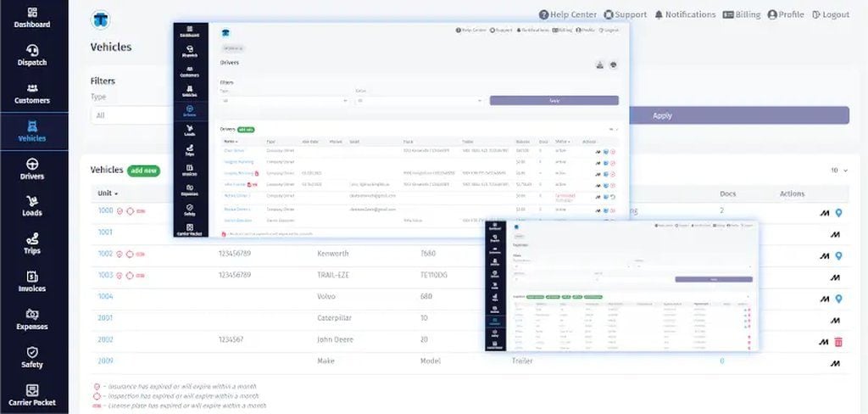Click insurance warning icon for unit 1000

(x=119, y=211)
